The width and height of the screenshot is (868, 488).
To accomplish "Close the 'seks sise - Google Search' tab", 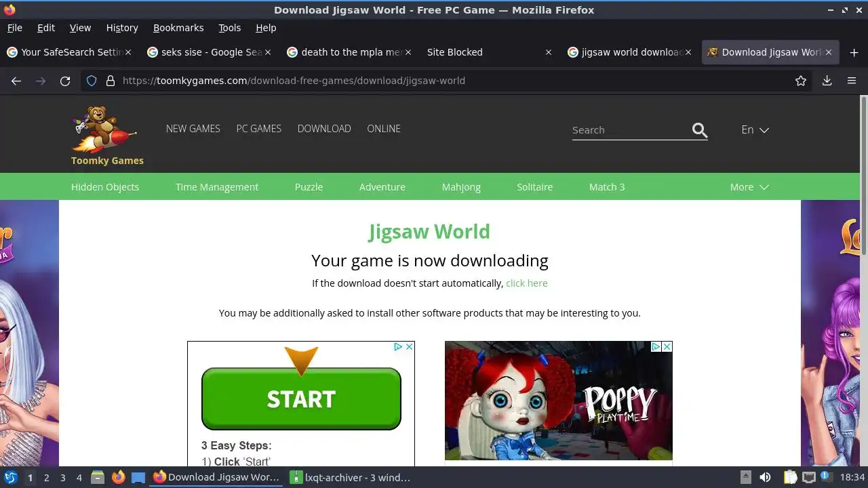I will click(x=268, y=52).
